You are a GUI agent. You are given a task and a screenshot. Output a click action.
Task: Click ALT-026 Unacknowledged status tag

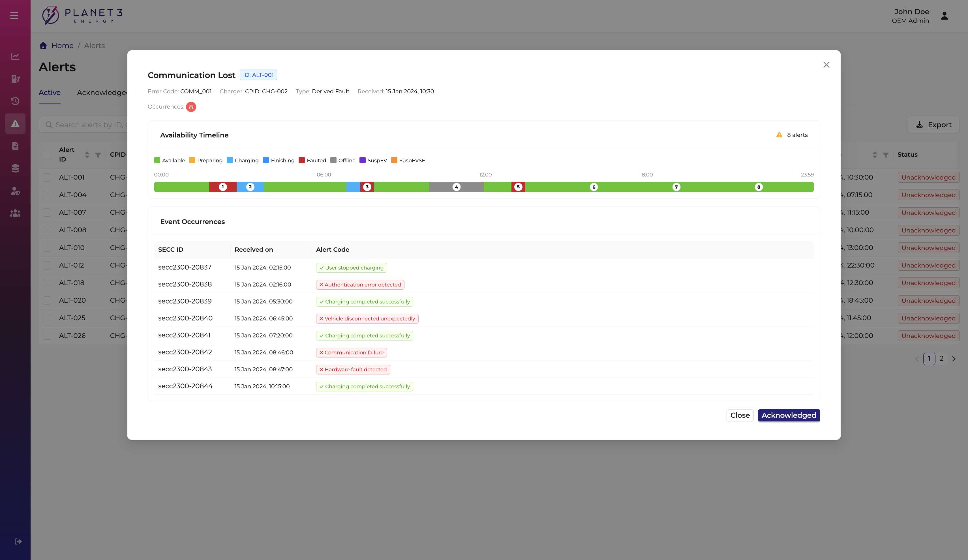pos(928,336)
